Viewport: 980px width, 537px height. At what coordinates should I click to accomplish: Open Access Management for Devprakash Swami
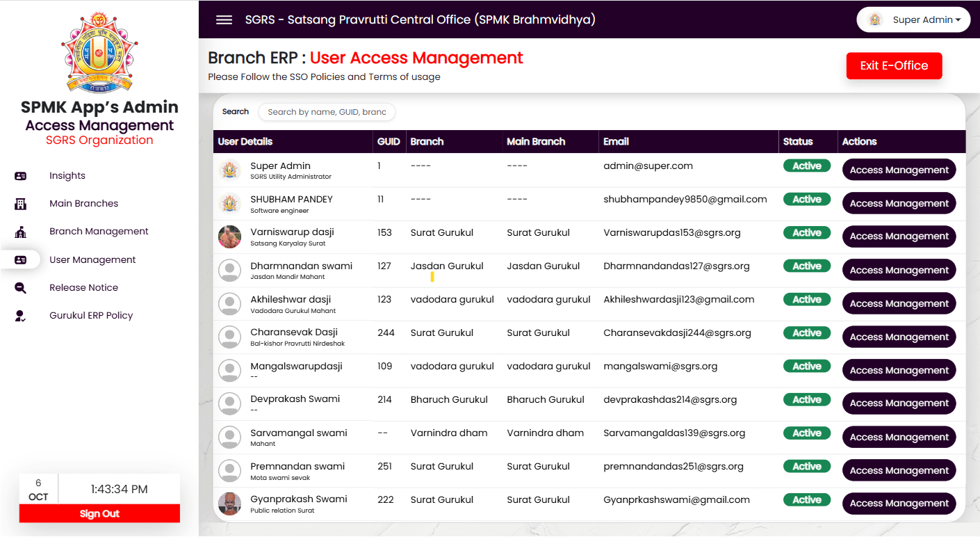(899, 403)
